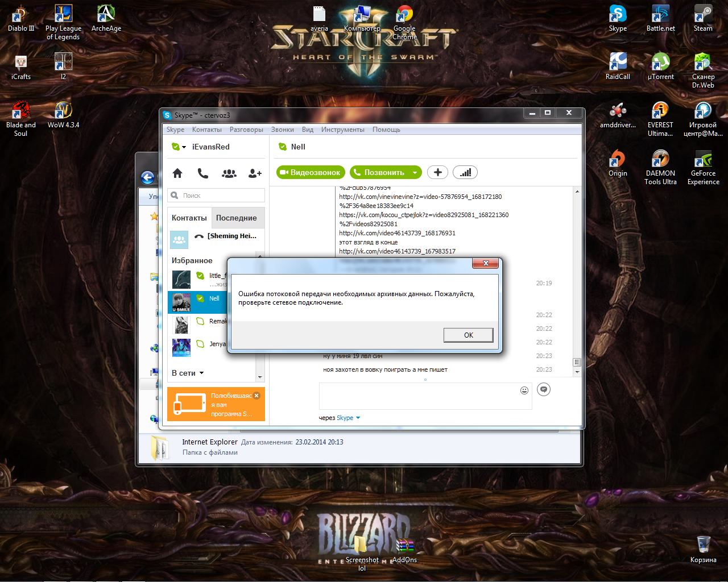Viewport: 728px width, 582px height.
Task: Open the Помощь menu
Action: (387, 130)
